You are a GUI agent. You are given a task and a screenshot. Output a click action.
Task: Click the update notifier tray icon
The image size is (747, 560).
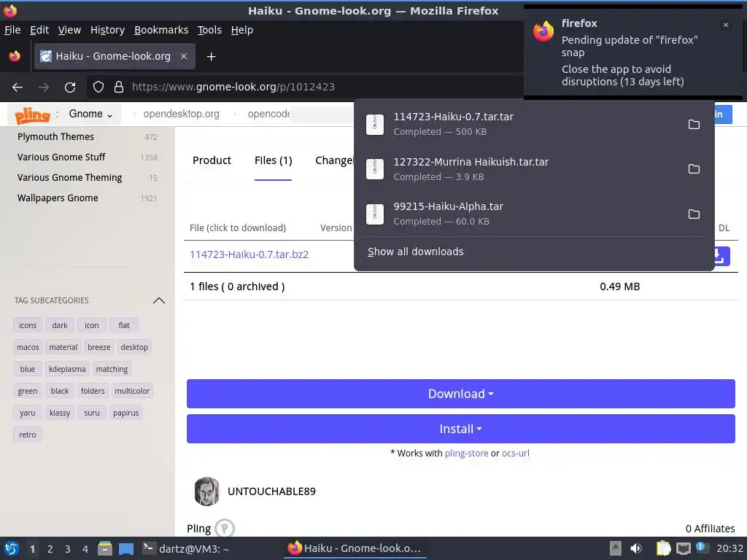click(x=701, y=547)
